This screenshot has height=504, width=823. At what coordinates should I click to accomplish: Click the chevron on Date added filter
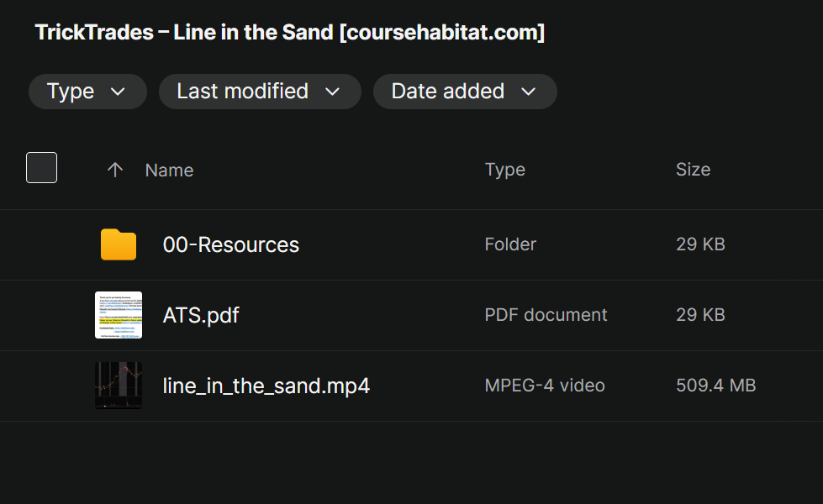click(529, 92)
